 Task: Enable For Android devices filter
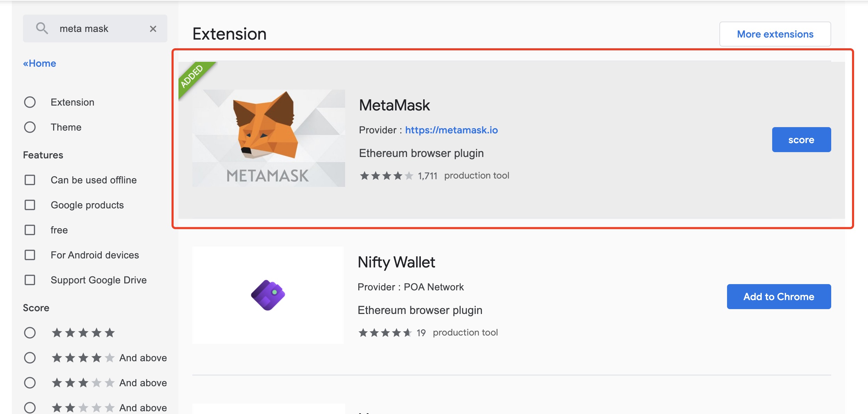[30, 255]
